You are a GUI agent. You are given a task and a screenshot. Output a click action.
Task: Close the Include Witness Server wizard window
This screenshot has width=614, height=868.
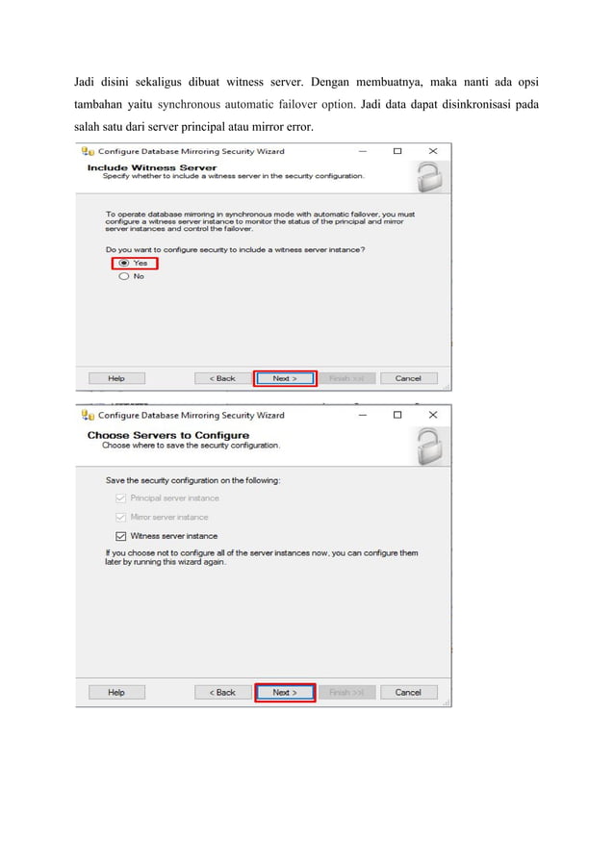433,151
